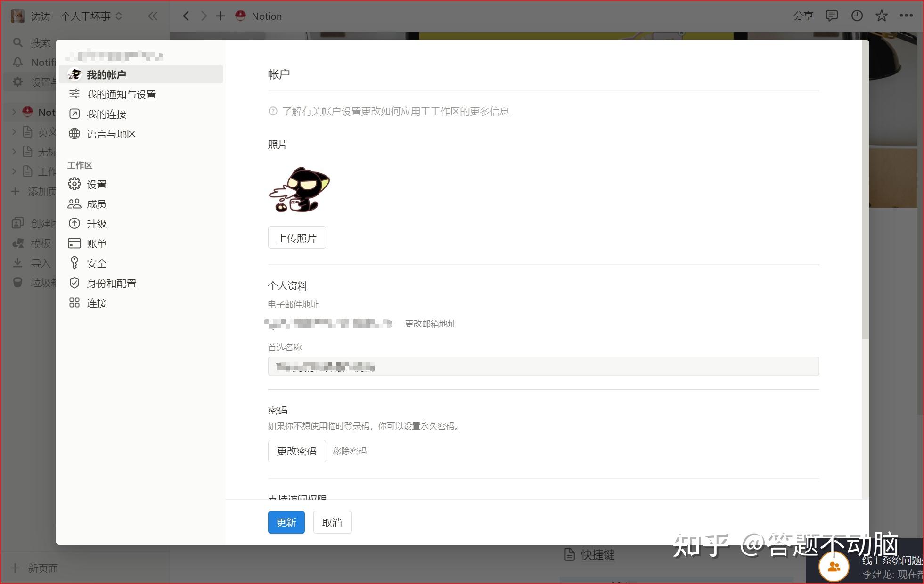Click the blue 更新 update button

tap(286, 522)
